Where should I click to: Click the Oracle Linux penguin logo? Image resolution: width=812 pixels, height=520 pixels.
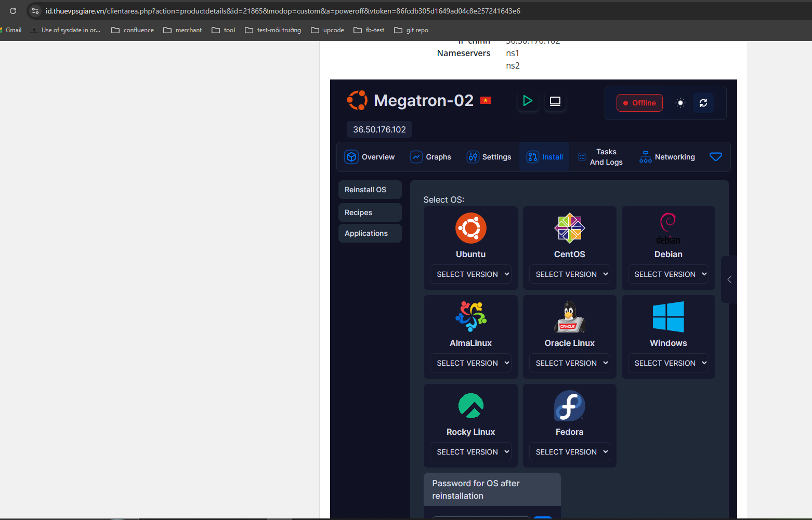pos(570,317)
